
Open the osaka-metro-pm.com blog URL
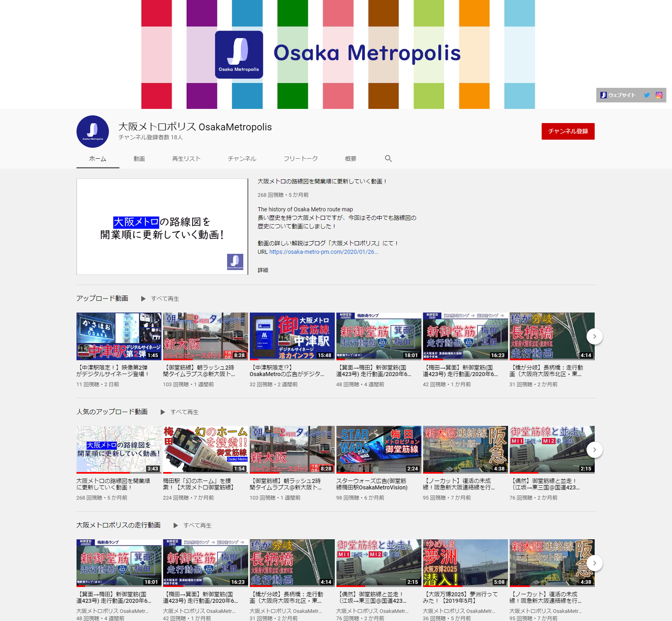tap(323, 252)
